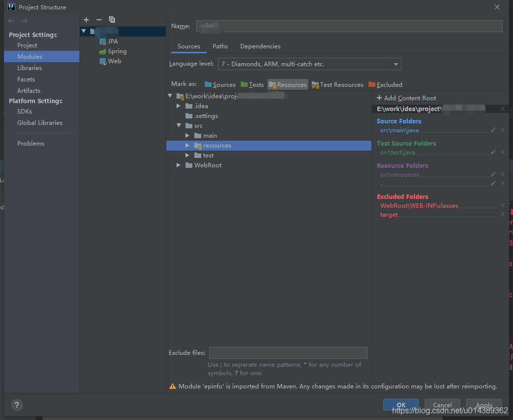Select the test folder row
Screen dimensions: 513x420
click(269, 155)
